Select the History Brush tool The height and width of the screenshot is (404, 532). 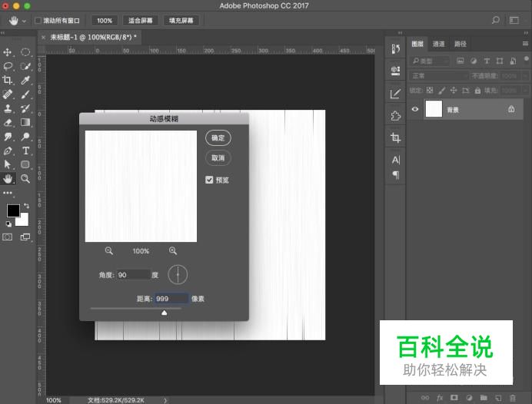coord(25,108)
